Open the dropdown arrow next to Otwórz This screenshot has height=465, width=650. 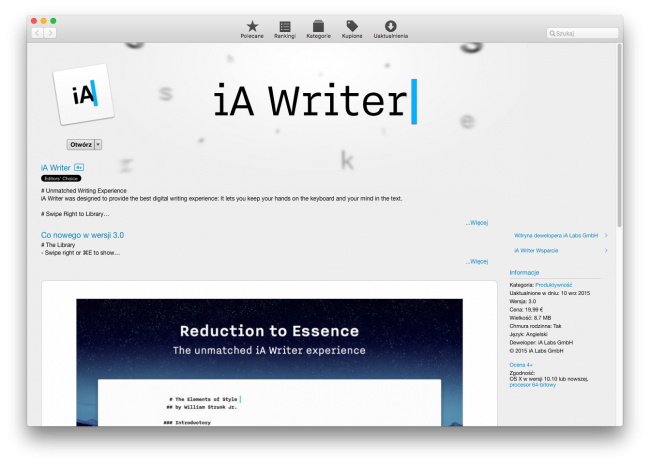[98, 145]
